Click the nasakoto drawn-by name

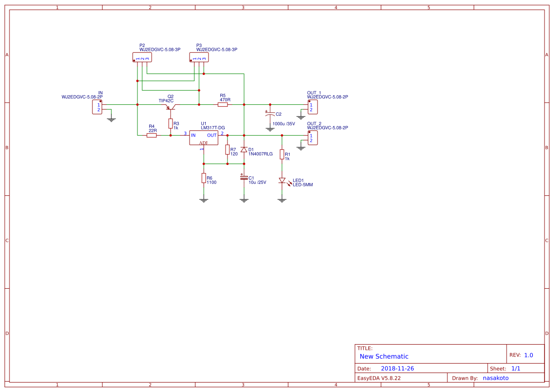[x=496, y=378]
